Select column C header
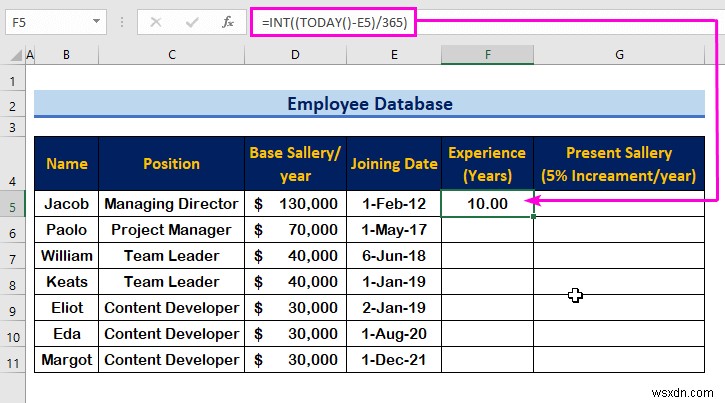 (172, 55)
